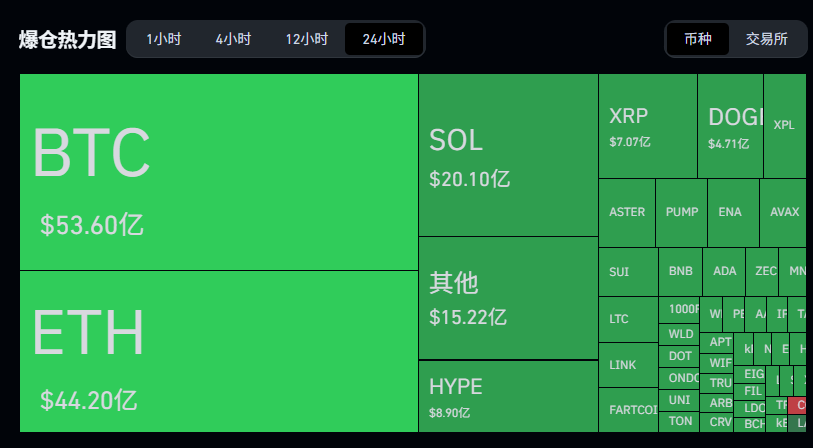Select the PUMP heatmap tile

point(681,213)
